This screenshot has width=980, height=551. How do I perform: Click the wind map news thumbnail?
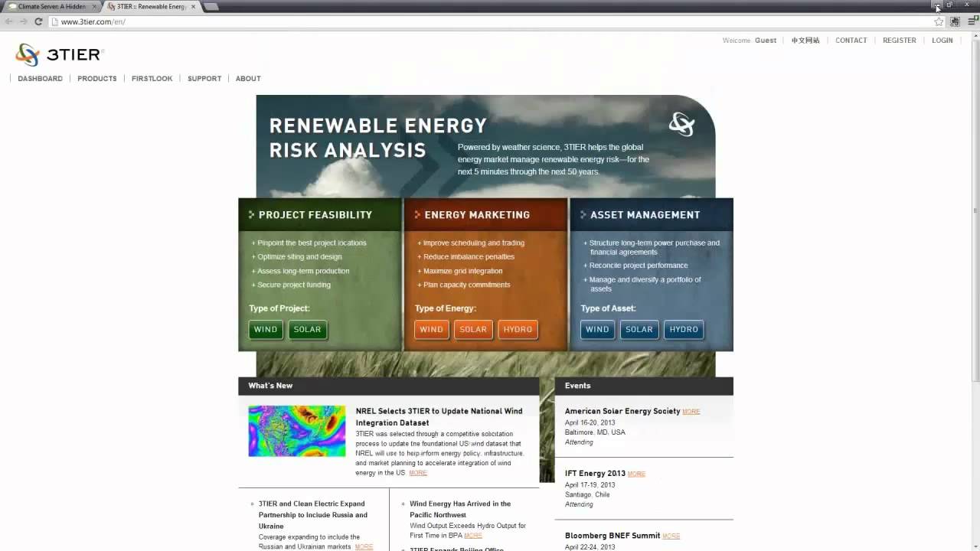coord(296,431)
